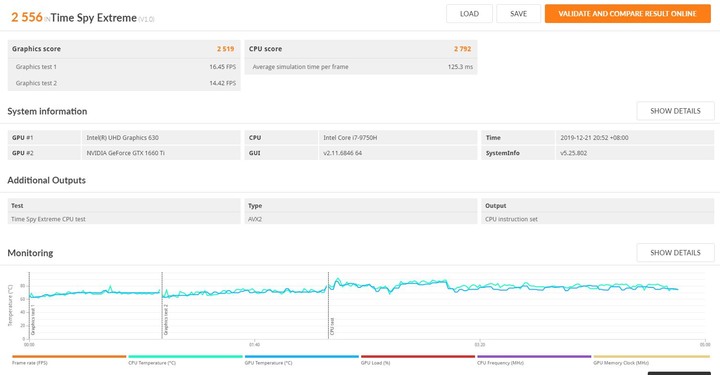Select Graphics score value 2 519
720x375 pixels.
pos(225,49)
